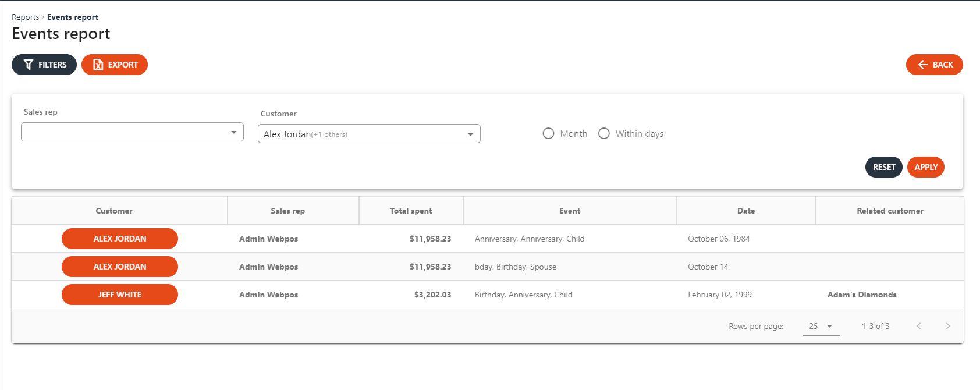The image size is (980, 390).
Task: Click the Event column header
Action: coord(569,211)
